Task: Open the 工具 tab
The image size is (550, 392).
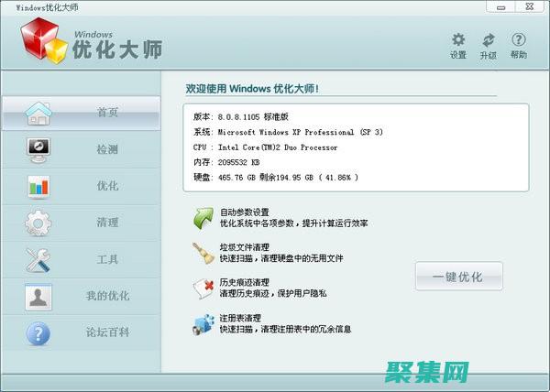Action: click(82, 260)
